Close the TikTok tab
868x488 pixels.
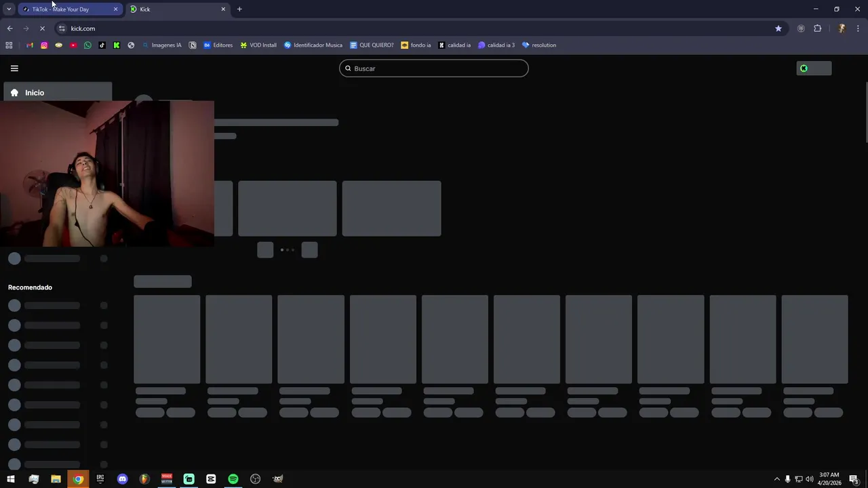(x=115, y=9)
